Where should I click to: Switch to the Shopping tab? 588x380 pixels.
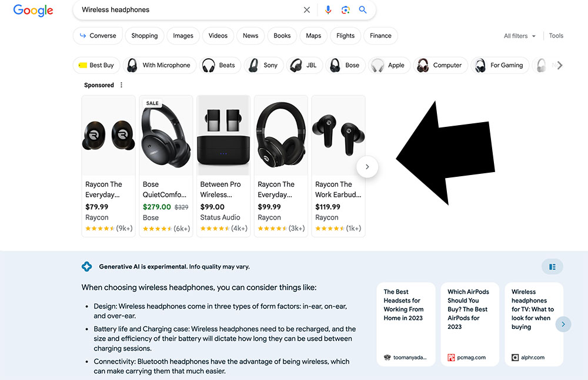[x=145, y=36]
